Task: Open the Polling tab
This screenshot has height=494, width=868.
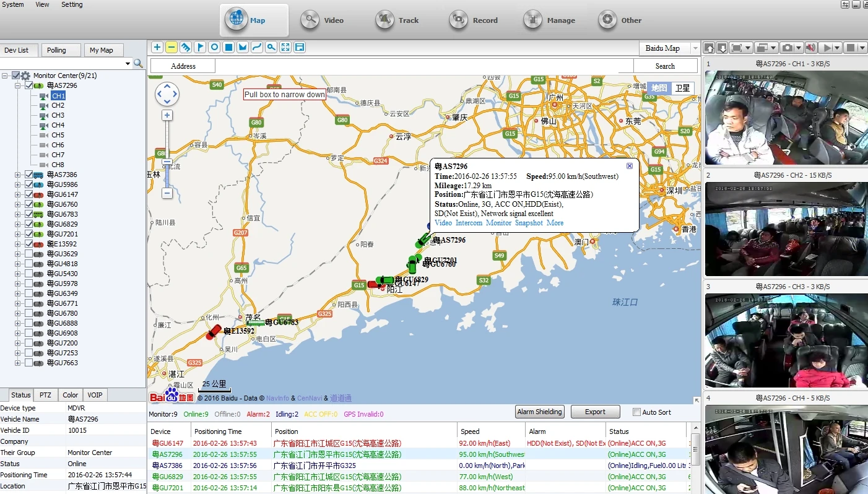Action: [61, 50]
